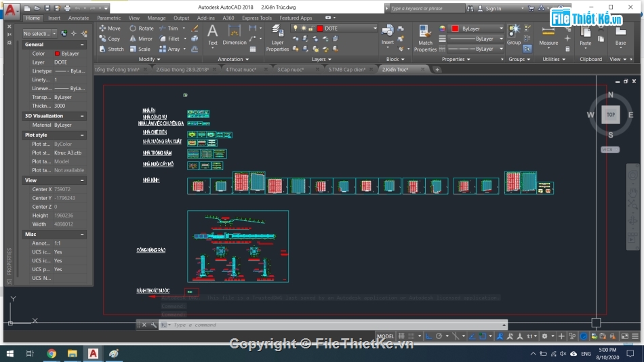Click the Group tool
The image size is (644, 362).
click(x=514, y=35)
